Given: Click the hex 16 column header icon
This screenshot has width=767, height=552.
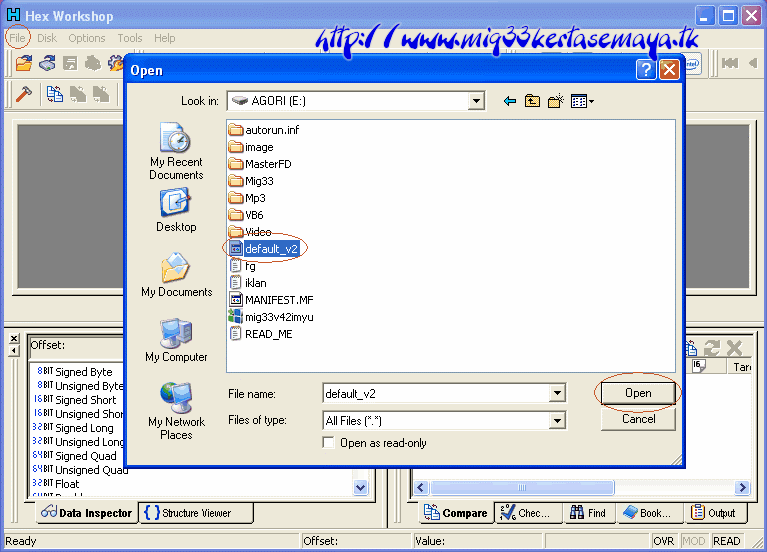Looking at the screenshot, I should click(699, 366).
